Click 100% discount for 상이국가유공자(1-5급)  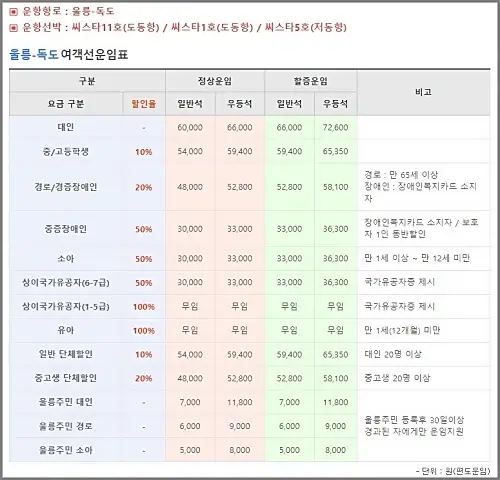pos(144,307)
